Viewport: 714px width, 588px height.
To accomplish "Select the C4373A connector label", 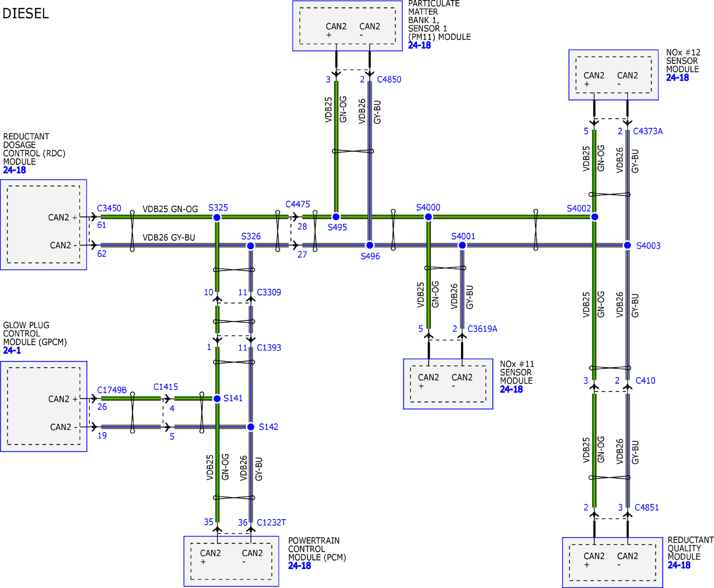I will tap(648, 131).
